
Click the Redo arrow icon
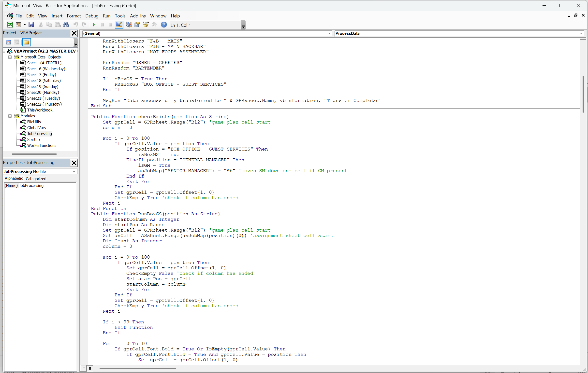coord(84,25)
